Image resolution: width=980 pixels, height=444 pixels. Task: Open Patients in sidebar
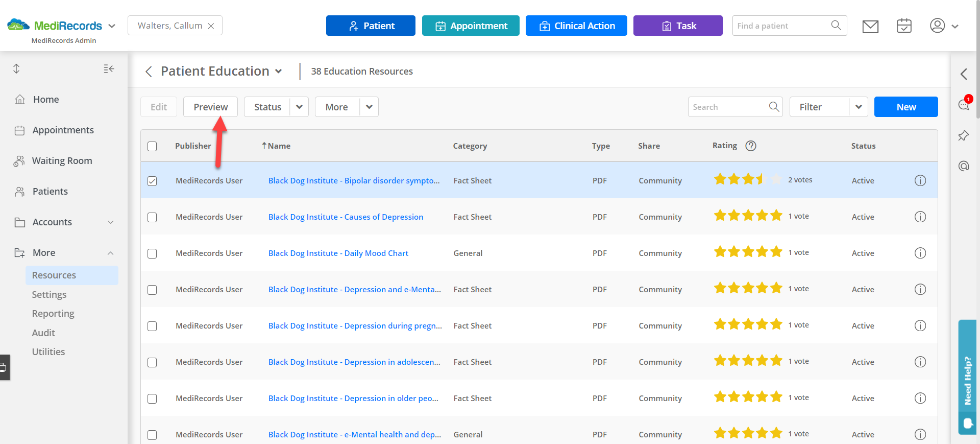coord(50,191)
